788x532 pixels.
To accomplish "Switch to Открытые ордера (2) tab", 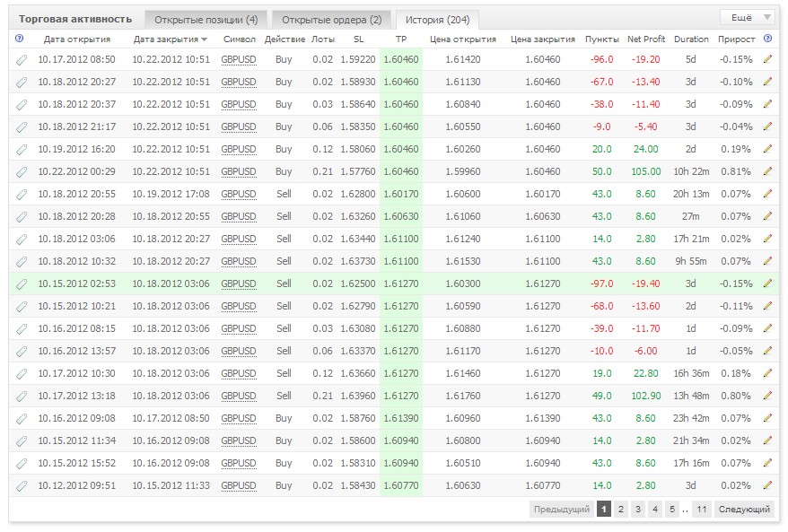I will 332,20.
